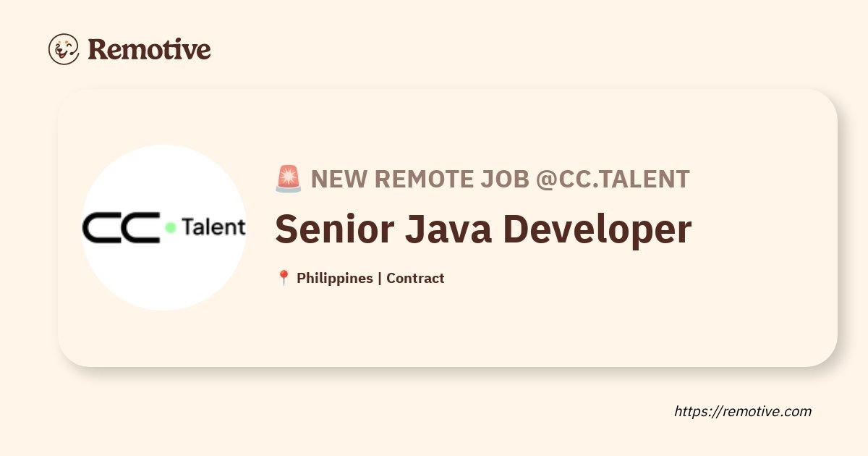Open the https://remotive.com link

pos(743,411)
